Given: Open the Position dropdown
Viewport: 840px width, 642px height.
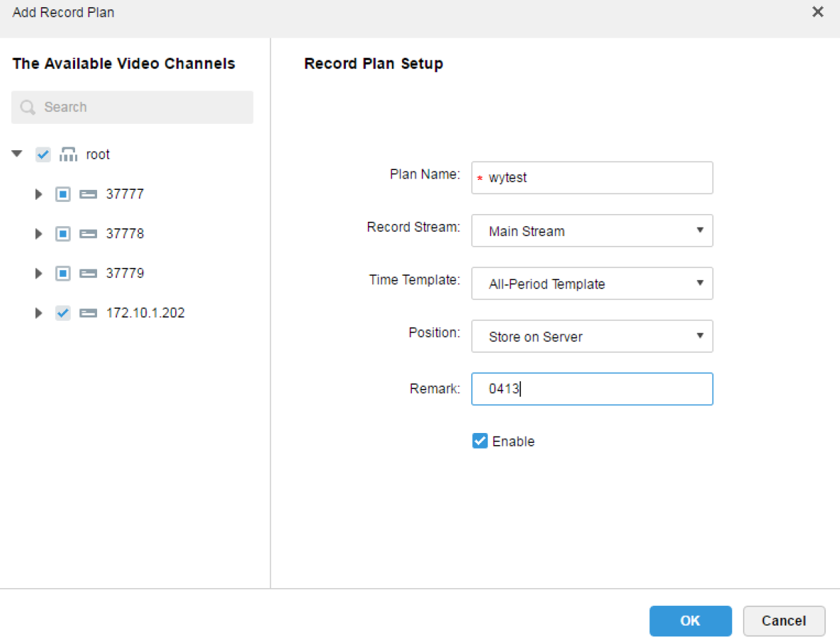Looking at the screenshot, I should pyautogui.click(x=592, y=337).
